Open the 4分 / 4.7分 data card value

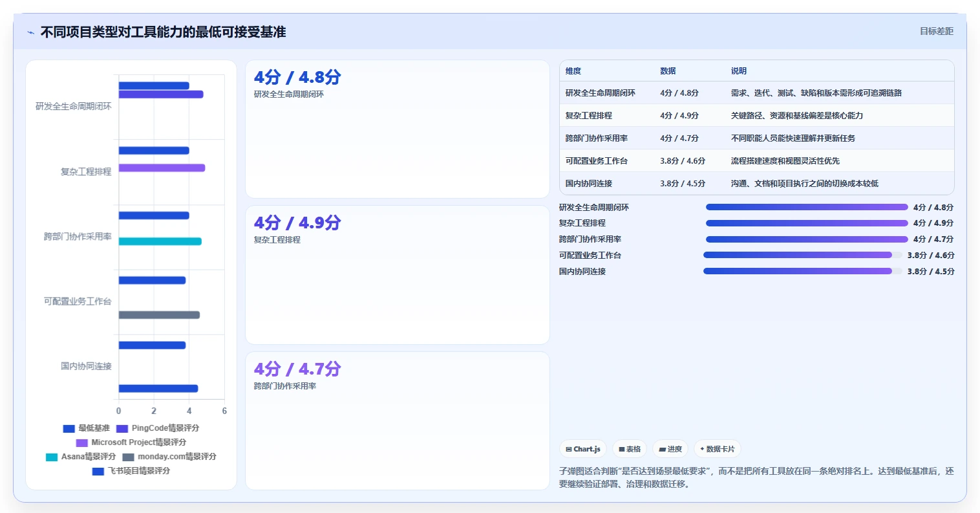pos(297,369)
